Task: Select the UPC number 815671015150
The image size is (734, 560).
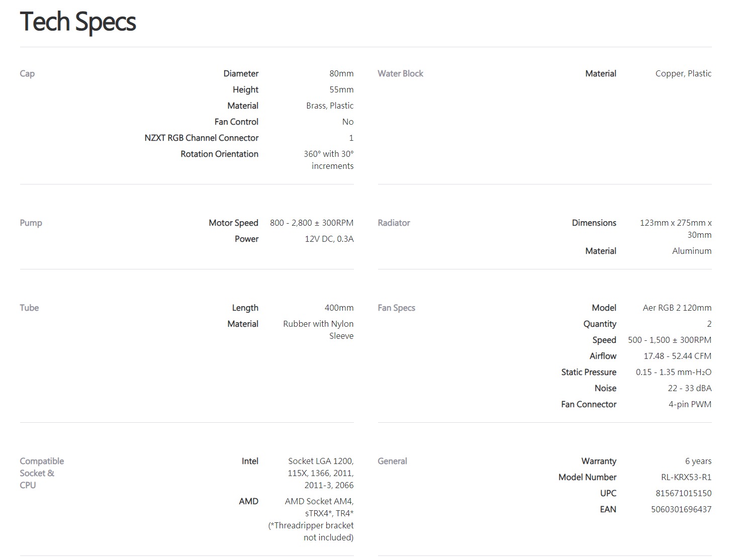Action: (683, 493)
